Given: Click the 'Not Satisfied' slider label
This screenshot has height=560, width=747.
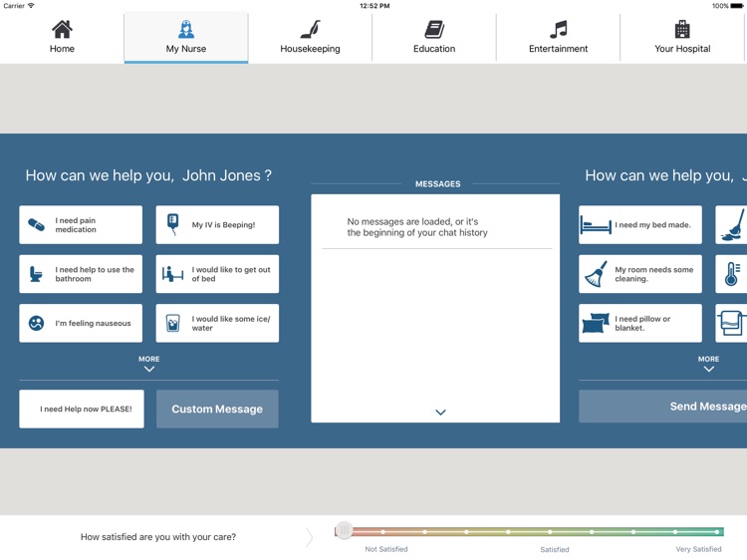Looking at the screenshot, I should pos(386,549).
